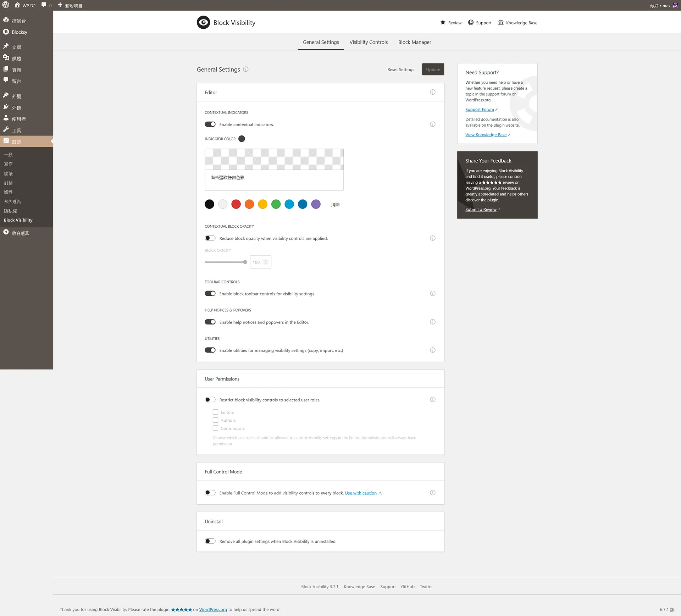The image size is (681, 616).
Task: Open 使用者 users menu icon
Action: click(6, 118)
